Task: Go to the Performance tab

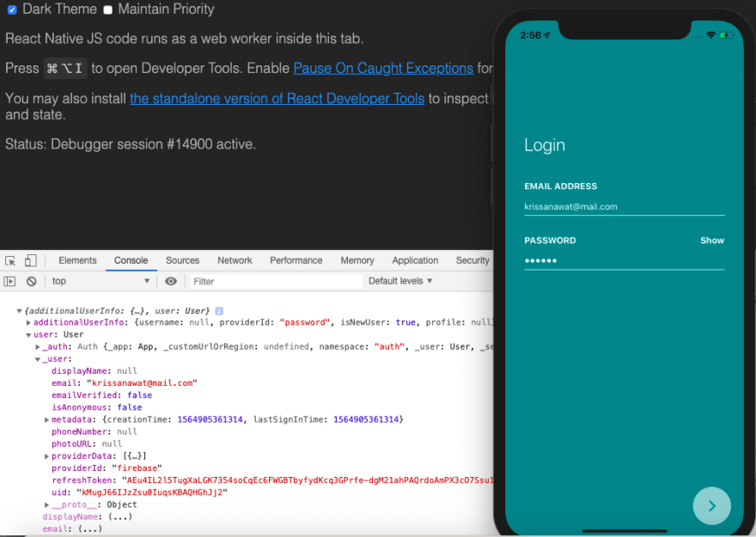Action: click(296, 260)
